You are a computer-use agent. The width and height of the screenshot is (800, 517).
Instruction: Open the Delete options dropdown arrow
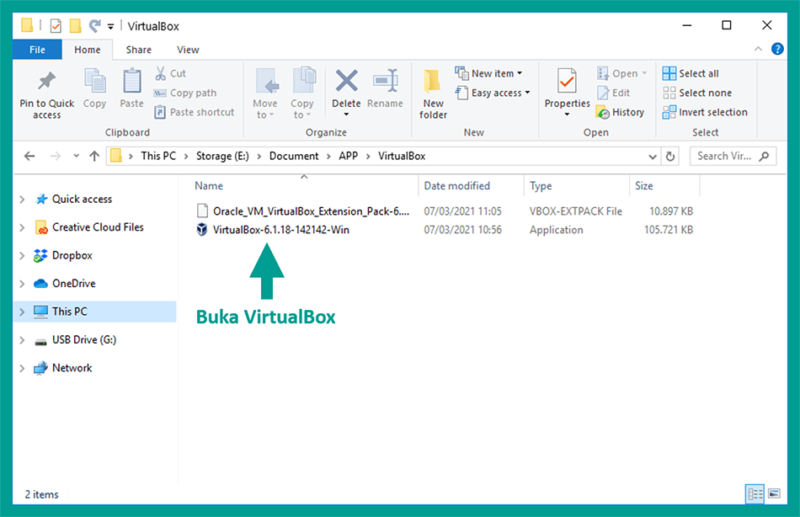[x=346, y=115]
